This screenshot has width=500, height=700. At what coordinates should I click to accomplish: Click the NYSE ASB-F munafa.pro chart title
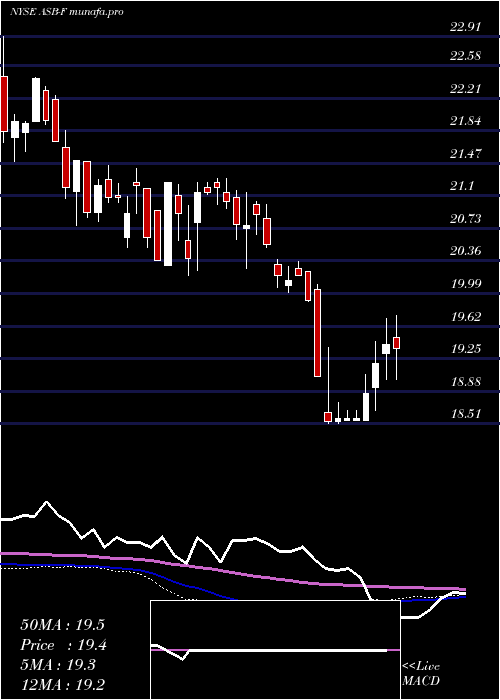[x=67, y=12]
